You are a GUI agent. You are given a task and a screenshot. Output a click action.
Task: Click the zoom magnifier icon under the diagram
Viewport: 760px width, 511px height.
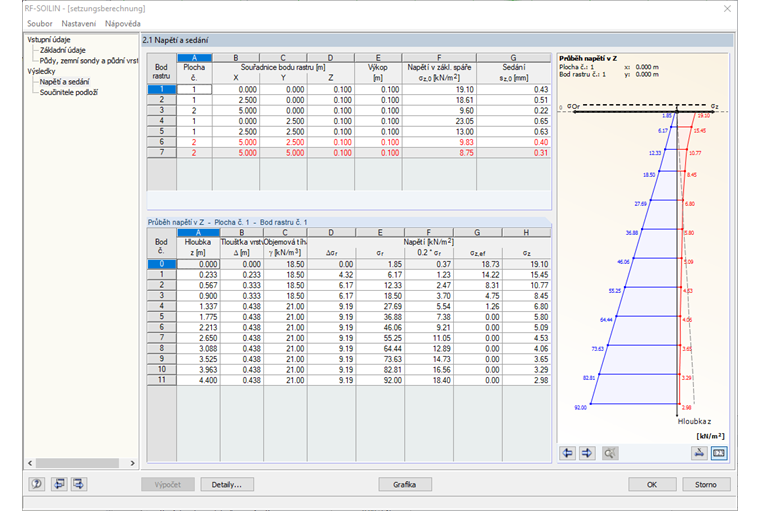point(610,453)
